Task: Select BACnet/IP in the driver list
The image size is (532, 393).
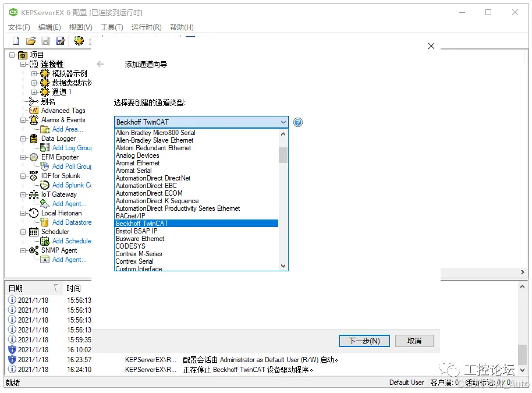Action: click(x=197, y=216)
